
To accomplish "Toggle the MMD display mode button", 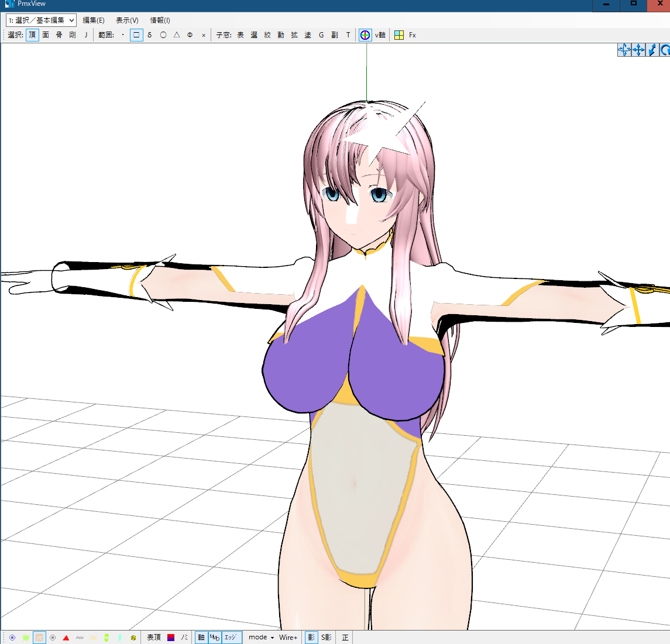I will 215,638.
